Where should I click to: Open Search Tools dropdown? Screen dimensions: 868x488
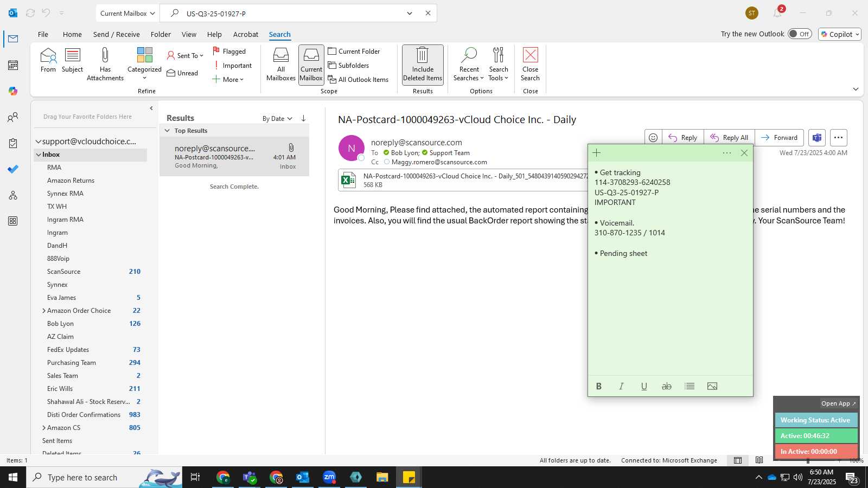point(499,64)
